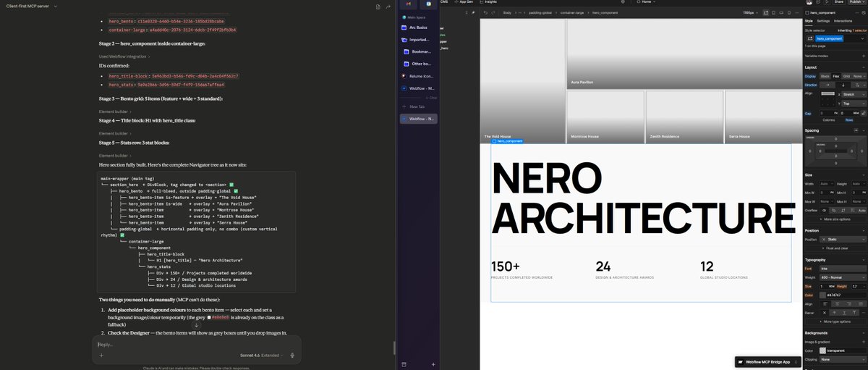Open the Font Inter dropdown
Viewport: 868px width, 370px height.
(x=843, y=268)
